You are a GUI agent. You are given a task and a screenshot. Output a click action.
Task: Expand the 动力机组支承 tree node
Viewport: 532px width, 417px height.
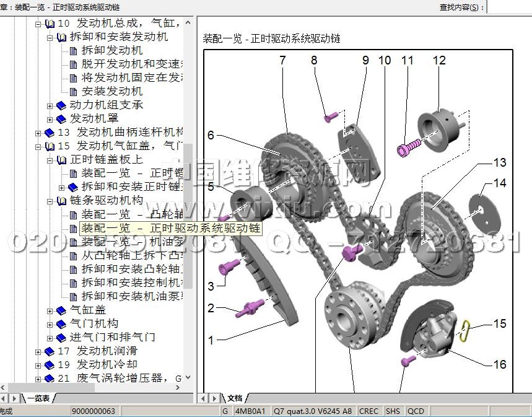point(50,105)
